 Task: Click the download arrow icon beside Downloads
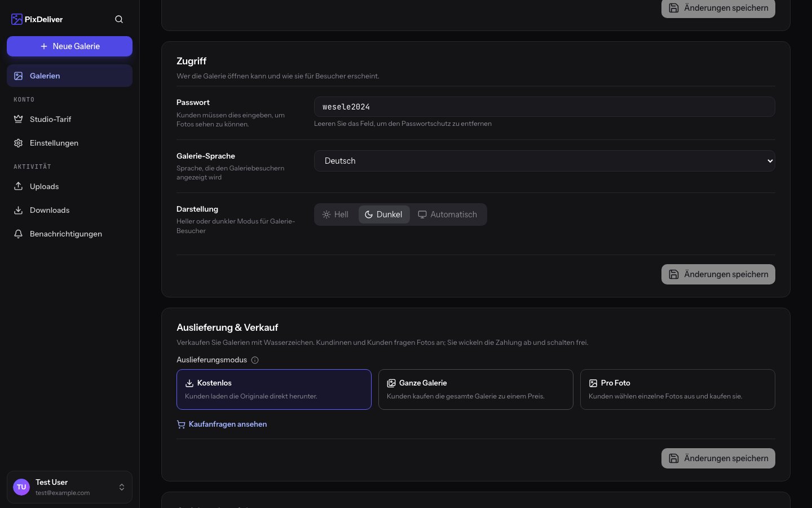click(x=19, y=210)
